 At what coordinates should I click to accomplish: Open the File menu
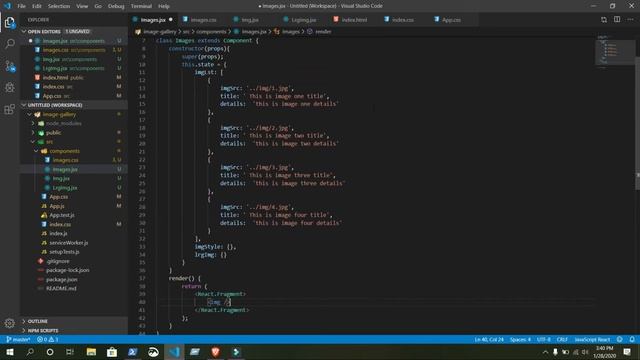click(x=22, y=6)
